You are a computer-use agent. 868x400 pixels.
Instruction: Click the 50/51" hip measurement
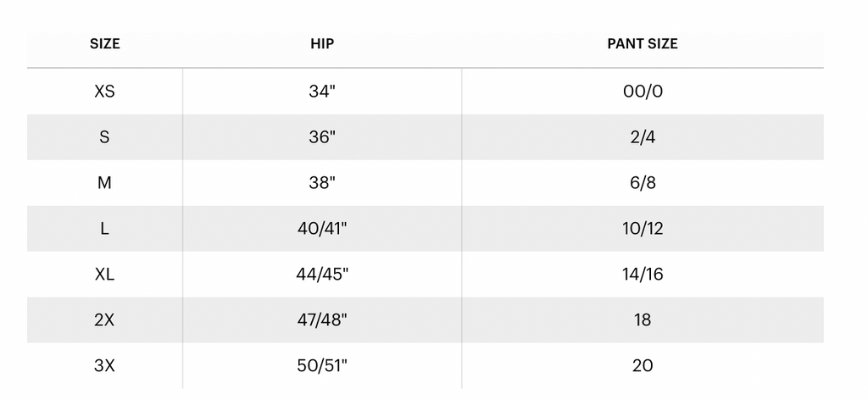coord(322,366)
